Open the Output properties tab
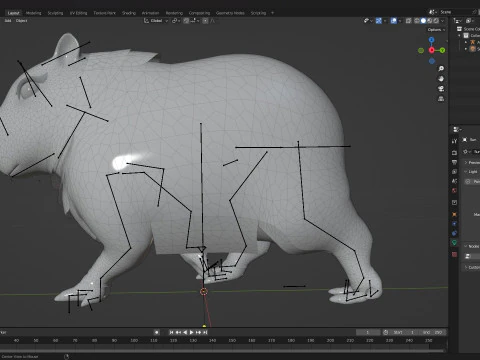The height and width of the screenshot is (360, 480). pos(454,162)
